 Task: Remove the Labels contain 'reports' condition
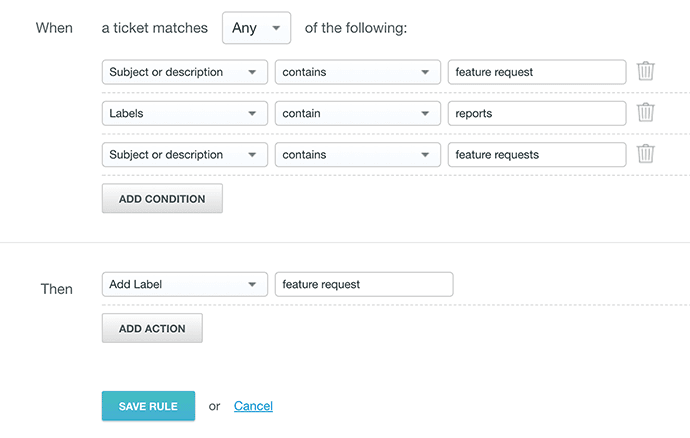click(646, 113)
